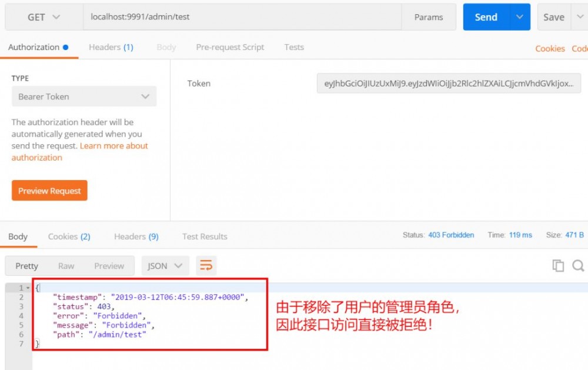This screenshot has width=588, height=370.
Task: Copy the response body to clipboard
Action: pyautogui.click(x=557, y=265)
